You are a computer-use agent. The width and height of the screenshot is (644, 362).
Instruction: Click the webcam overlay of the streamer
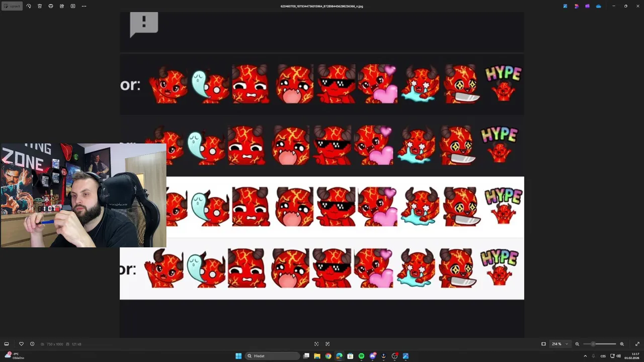click(x=84, y=196)
